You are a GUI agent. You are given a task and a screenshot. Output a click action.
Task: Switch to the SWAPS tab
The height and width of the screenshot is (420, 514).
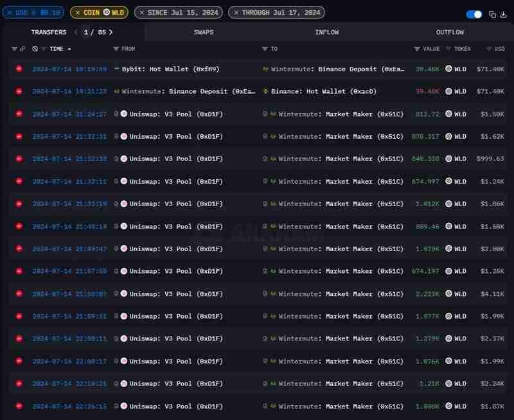pos(204,32)
